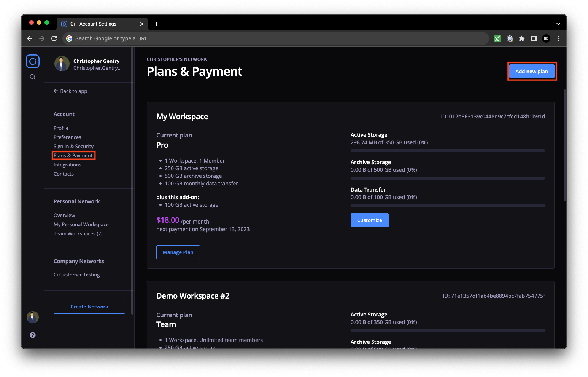
Task: Open Integrations settings
Action: (x=67, y=165)
